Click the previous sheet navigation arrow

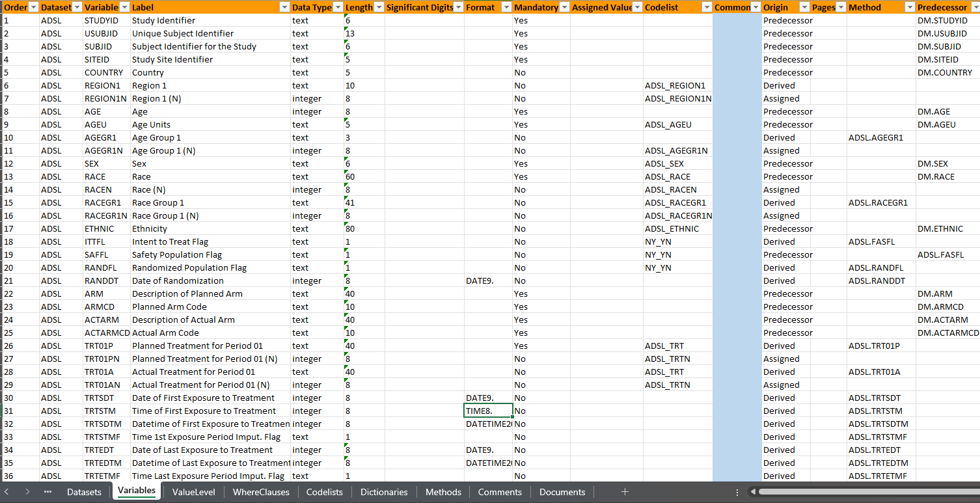(10, 492)
